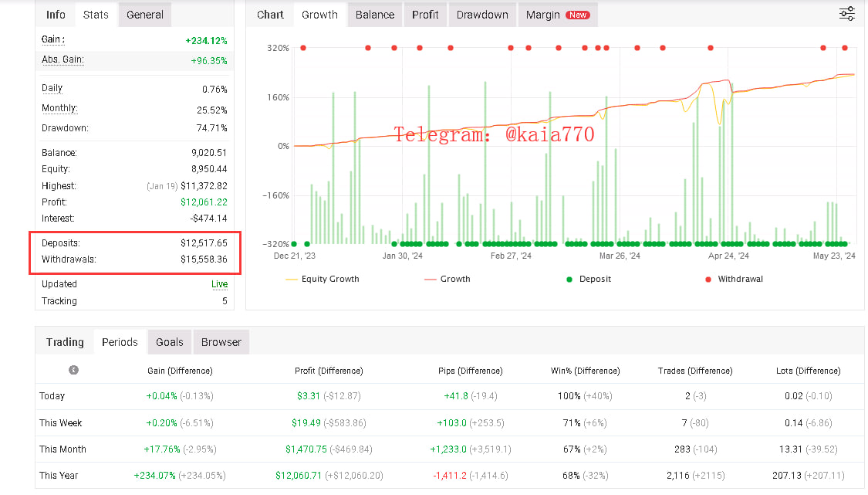Switch to the Trading tab
Image resolution: width=868 pixels, height=495 pixels.
65,342
